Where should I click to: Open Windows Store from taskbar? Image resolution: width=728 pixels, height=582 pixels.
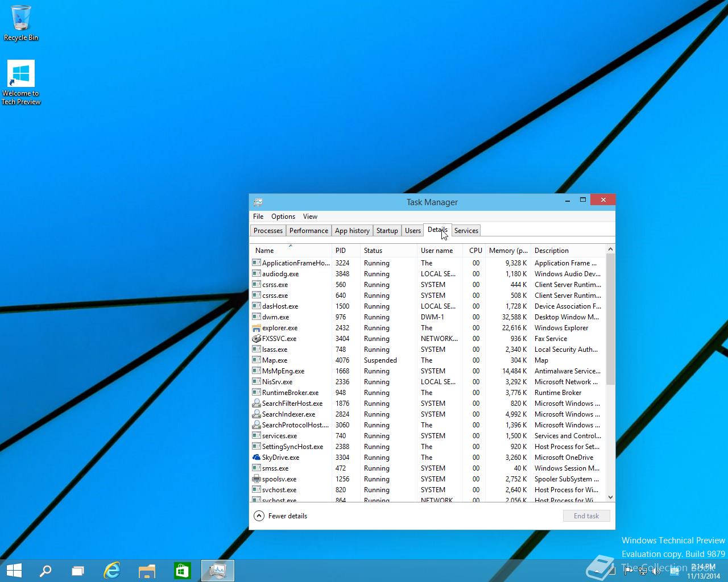click(182, 571)
